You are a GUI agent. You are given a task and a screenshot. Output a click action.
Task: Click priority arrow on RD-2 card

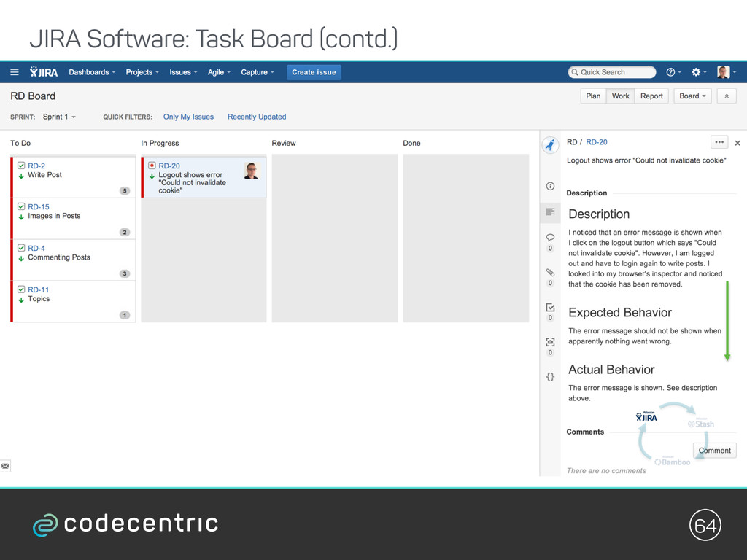coord(21,176)
